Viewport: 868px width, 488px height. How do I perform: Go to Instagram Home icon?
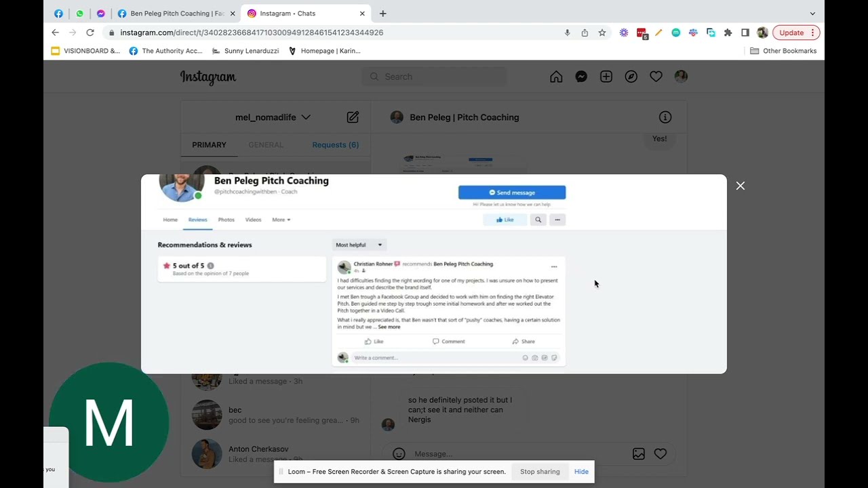[x=556, y=77]
